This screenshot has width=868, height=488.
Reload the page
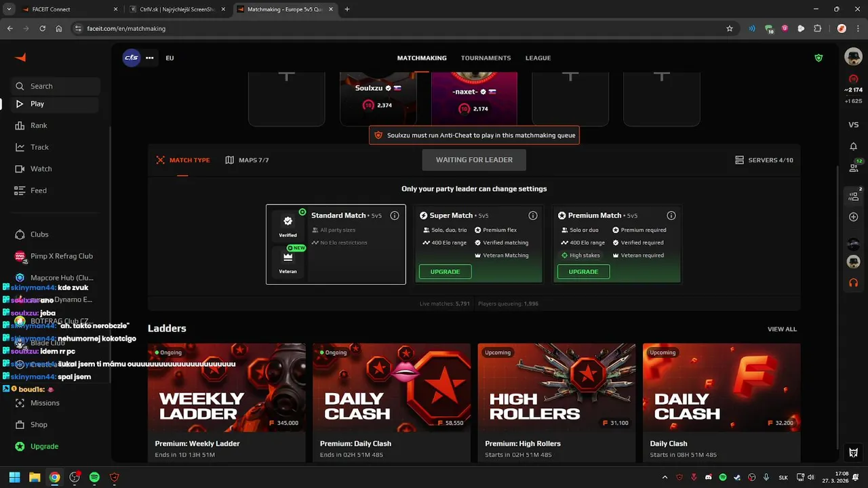click(42, 28)
